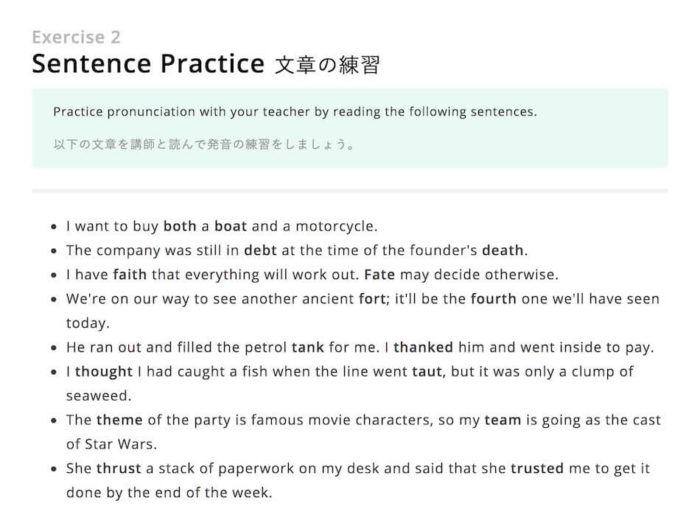Screen dimensions: 700x520
Task: Click the bold word 'fourth'
Action: [x=493, y=298]
